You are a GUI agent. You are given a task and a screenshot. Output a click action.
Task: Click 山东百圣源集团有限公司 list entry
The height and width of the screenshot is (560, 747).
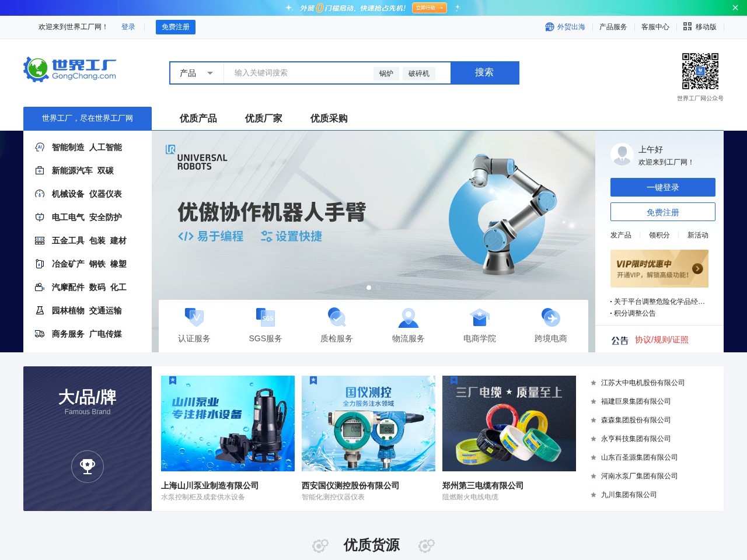tap(640, 457)
